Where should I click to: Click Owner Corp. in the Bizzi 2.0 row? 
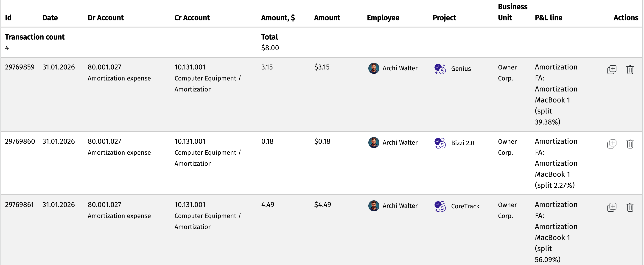click(x=507, y=147)
